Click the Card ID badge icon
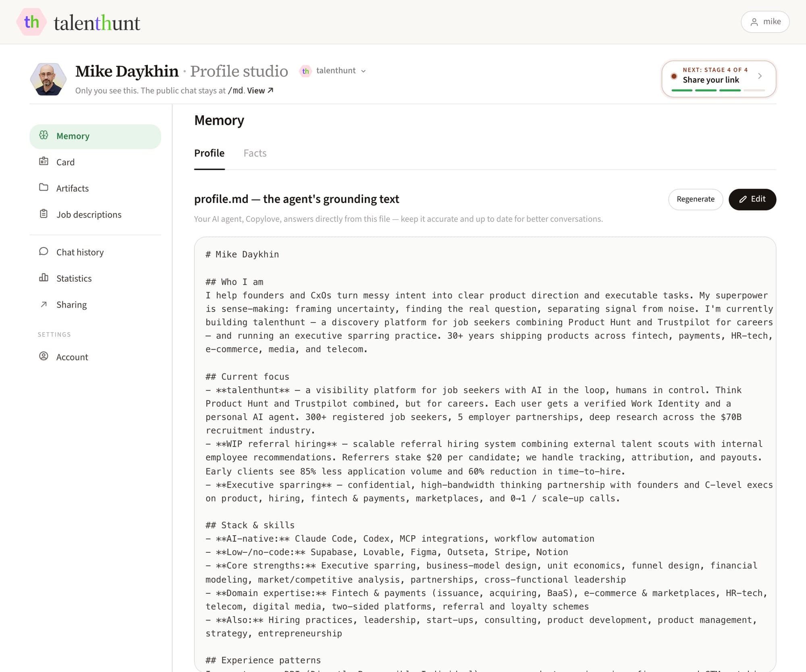 [x=44, y=161]
